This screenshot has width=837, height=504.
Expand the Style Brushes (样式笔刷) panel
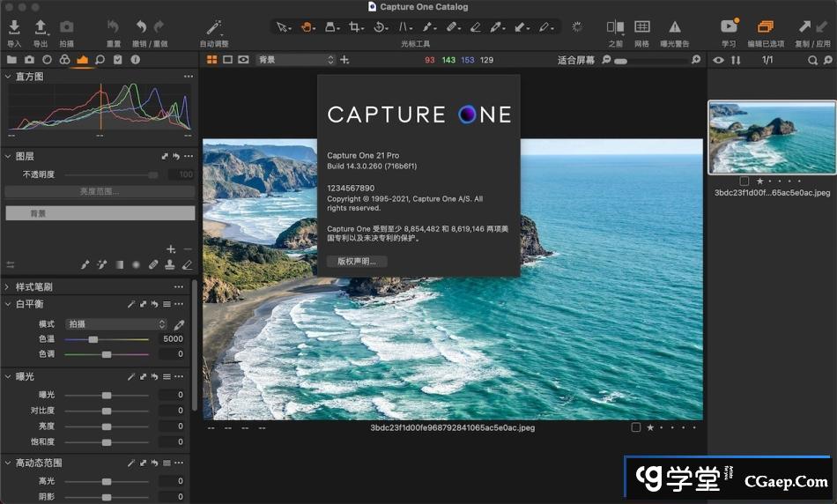8,287
